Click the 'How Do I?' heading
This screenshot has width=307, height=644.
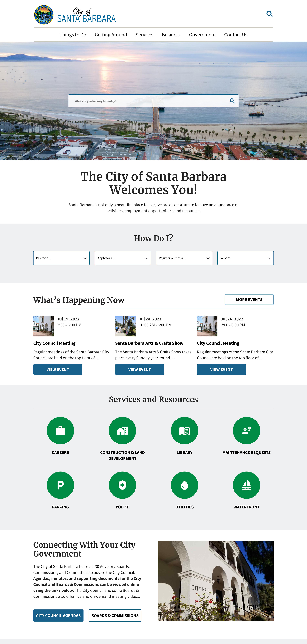tap(153, 238)
